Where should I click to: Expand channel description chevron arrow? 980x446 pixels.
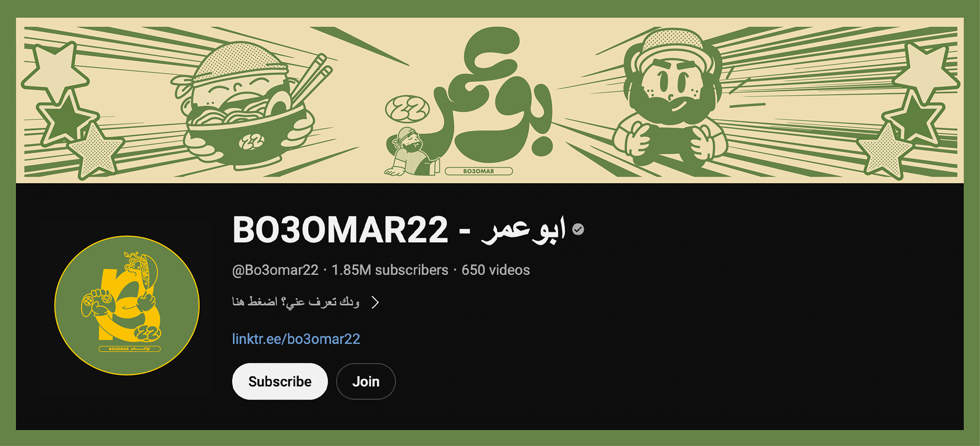click(376, 302)
